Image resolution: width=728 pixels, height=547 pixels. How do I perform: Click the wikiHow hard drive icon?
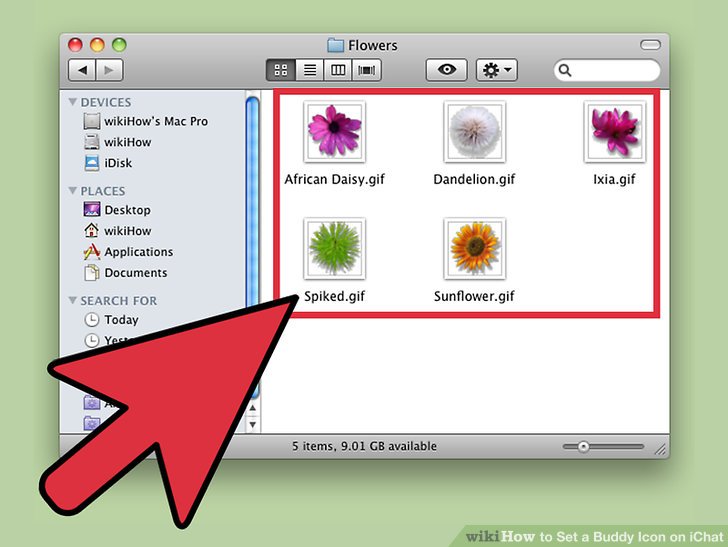(91, 142)
